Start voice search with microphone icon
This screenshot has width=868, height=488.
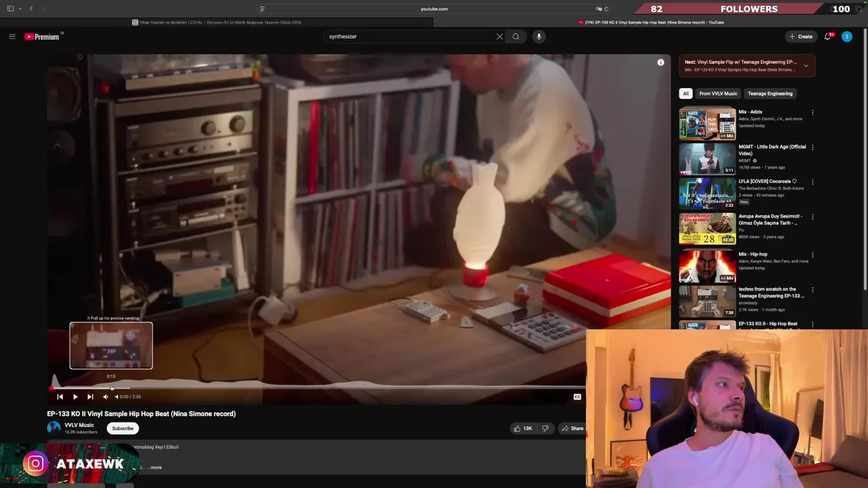(x=539, y=37)
